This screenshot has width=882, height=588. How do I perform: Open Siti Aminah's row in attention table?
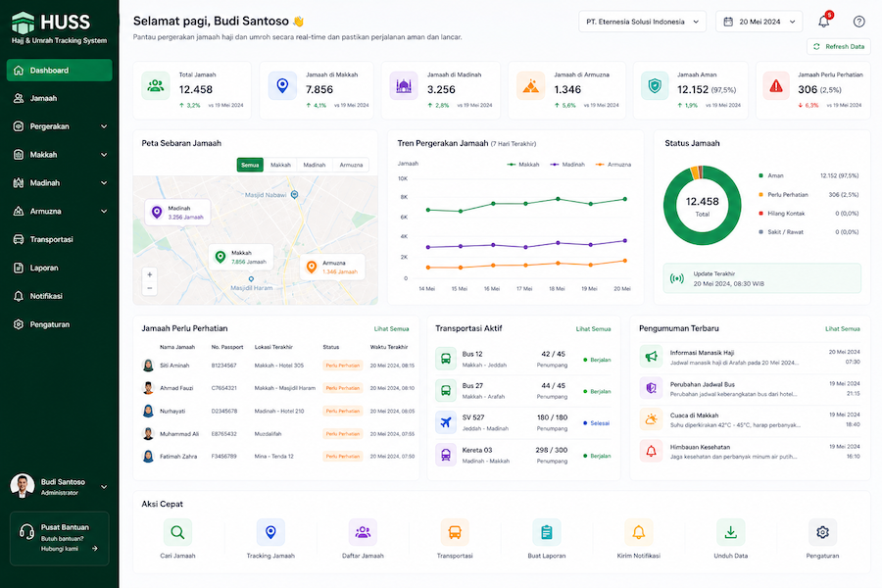pos(278,366)
